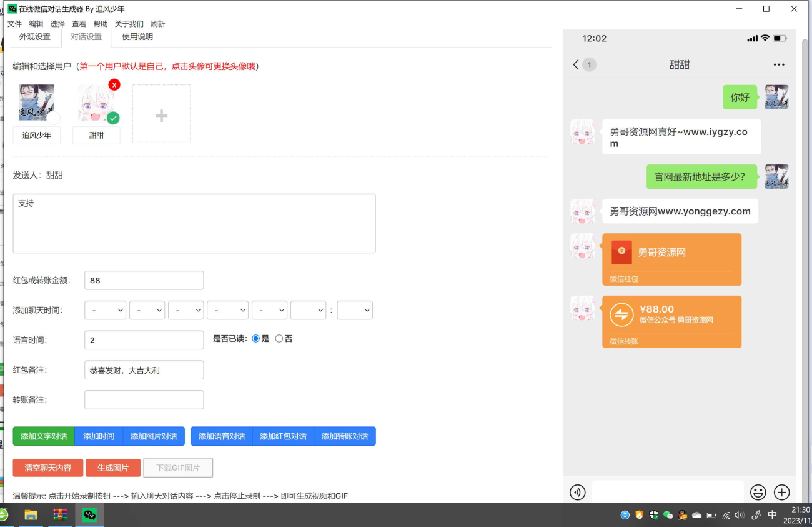Open Windows Security tray icon
812x527 pixels.
[653, 515]
